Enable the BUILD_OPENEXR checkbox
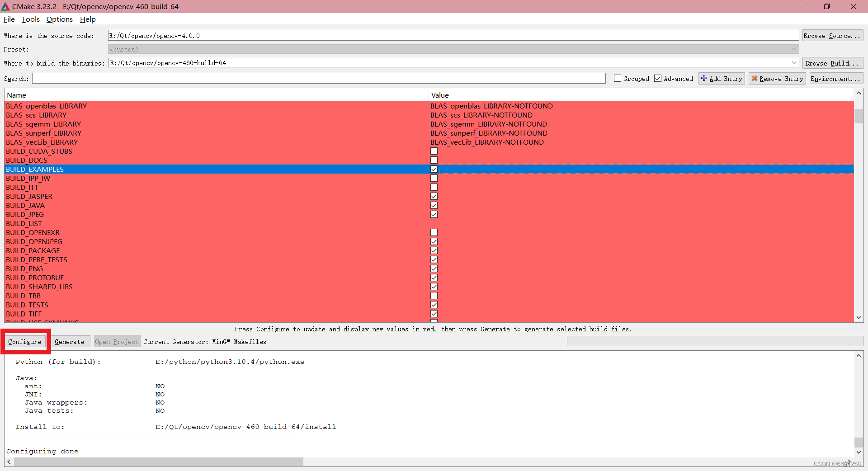 click(434, 232)
